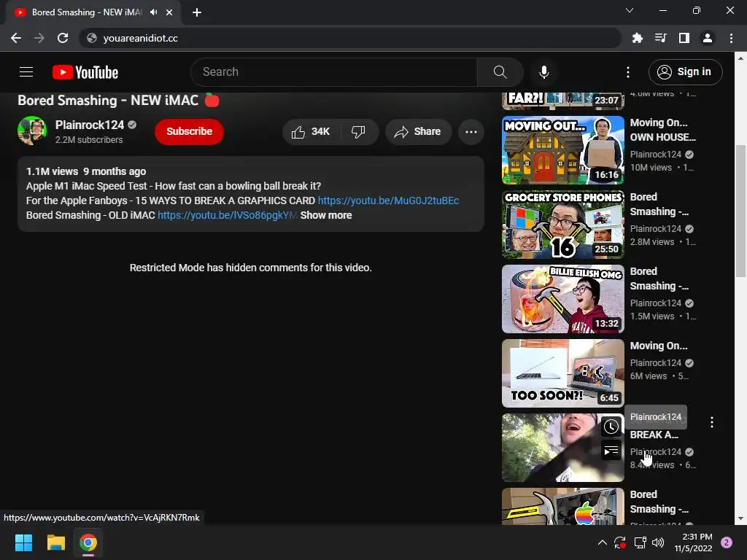Viewport: 747px width, 560px height.
Task: Dislike the video with thumbs down
Action: [359, 132]
